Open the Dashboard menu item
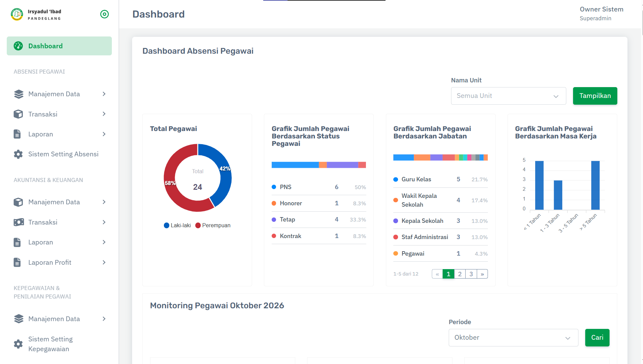 [59, 46]
